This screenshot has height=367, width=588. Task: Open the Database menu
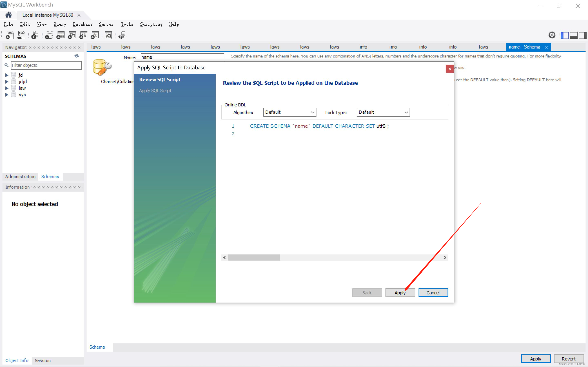click(82, 24)
